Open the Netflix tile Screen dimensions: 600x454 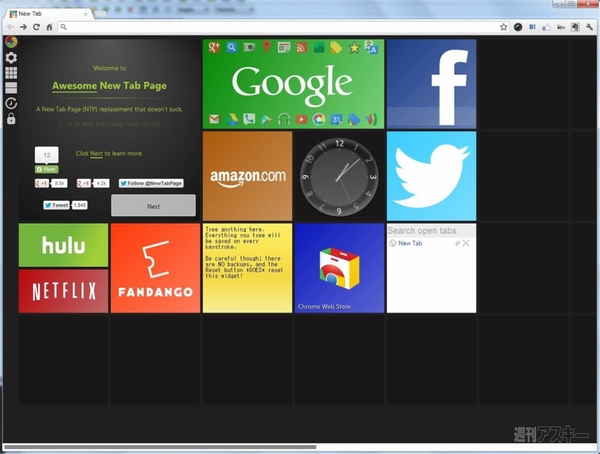pyautogui.click(x=64, y=291)
